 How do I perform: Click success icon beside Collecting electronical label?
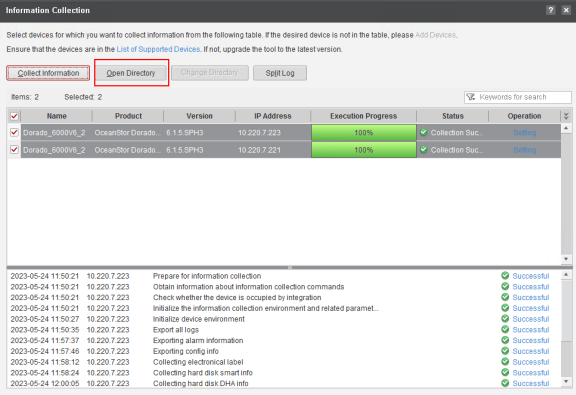(x=505, y=362)
